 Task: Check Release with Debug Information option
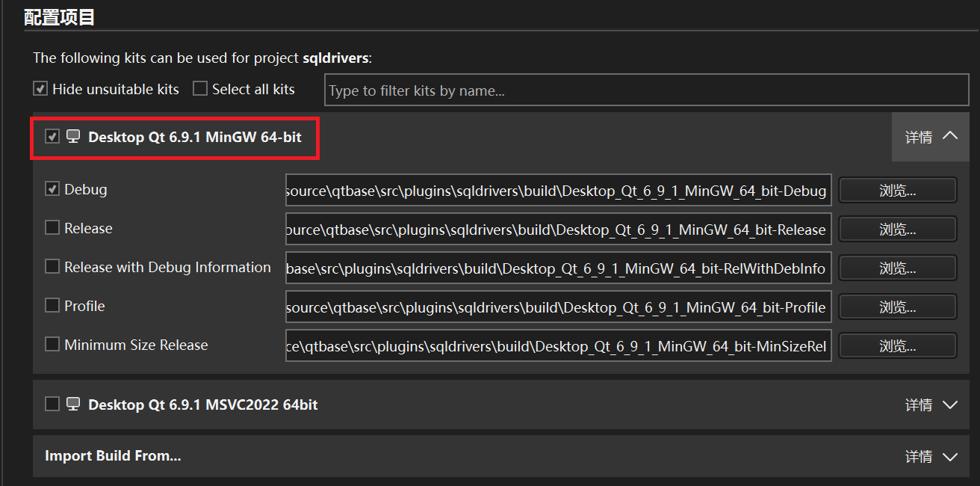pyautogui.click(x=52, y=267)
